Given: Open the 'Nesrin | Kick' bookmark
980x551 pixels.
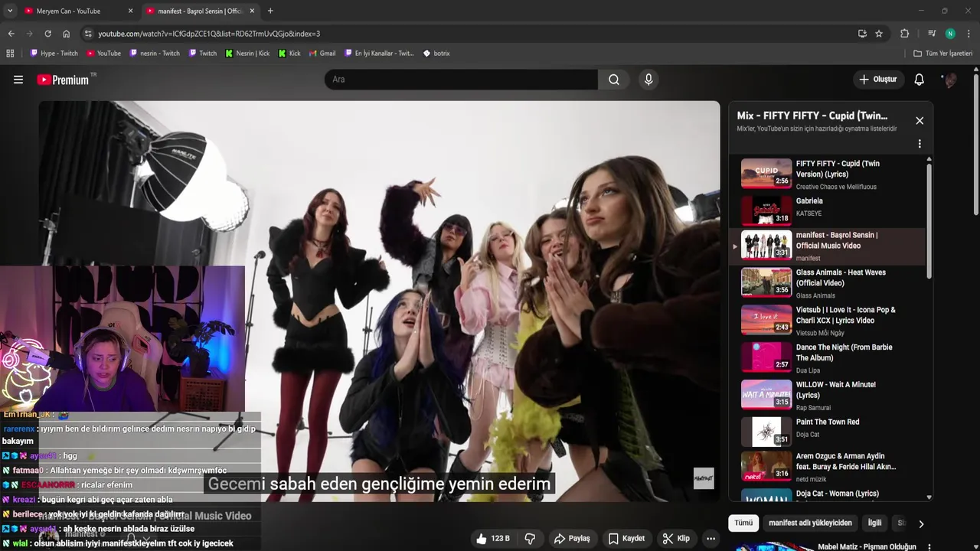Looking at the screenshot, I should pyautogui.click(x=247, y=54).
